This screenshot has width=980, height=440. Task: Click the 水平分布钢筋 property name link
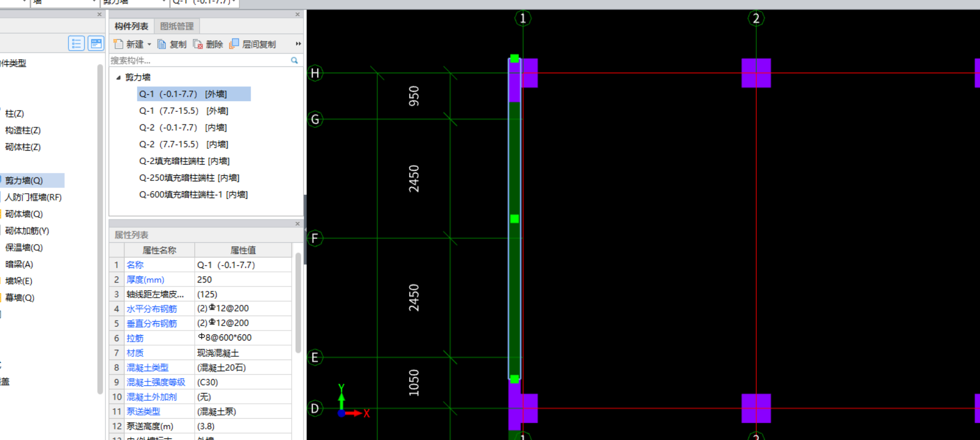pos(152,309)
